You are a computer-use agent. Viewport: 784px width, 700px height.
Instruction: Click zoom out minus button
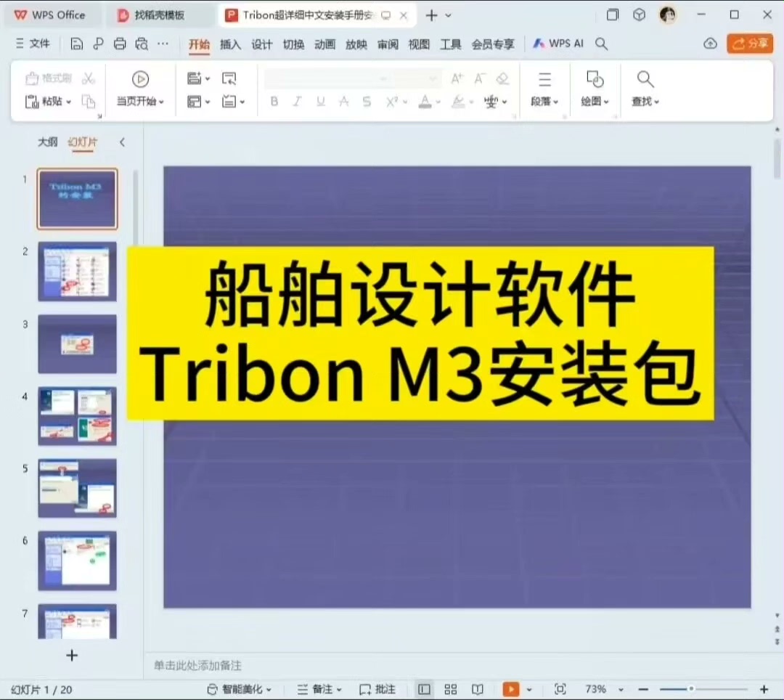click(x=643, y=690)
